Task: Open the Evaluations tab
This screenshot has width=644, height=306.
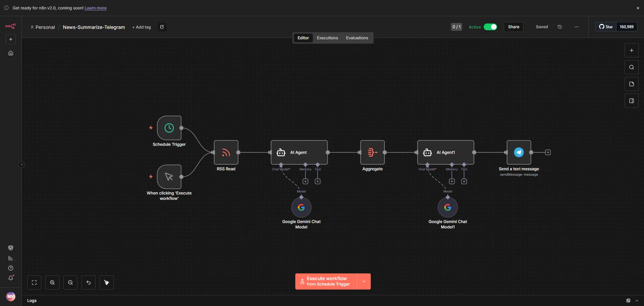Action: pyautogui.click(x=357, y=38)
